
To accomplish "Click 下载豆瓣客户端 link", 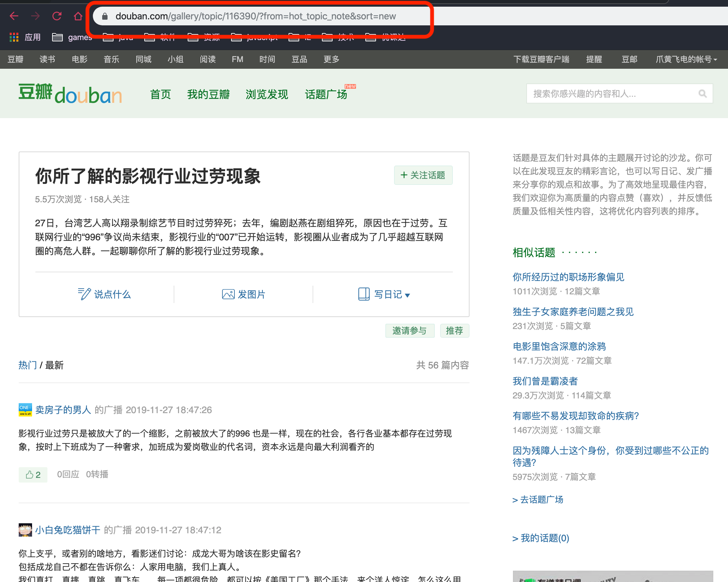I will pos(541,59).
